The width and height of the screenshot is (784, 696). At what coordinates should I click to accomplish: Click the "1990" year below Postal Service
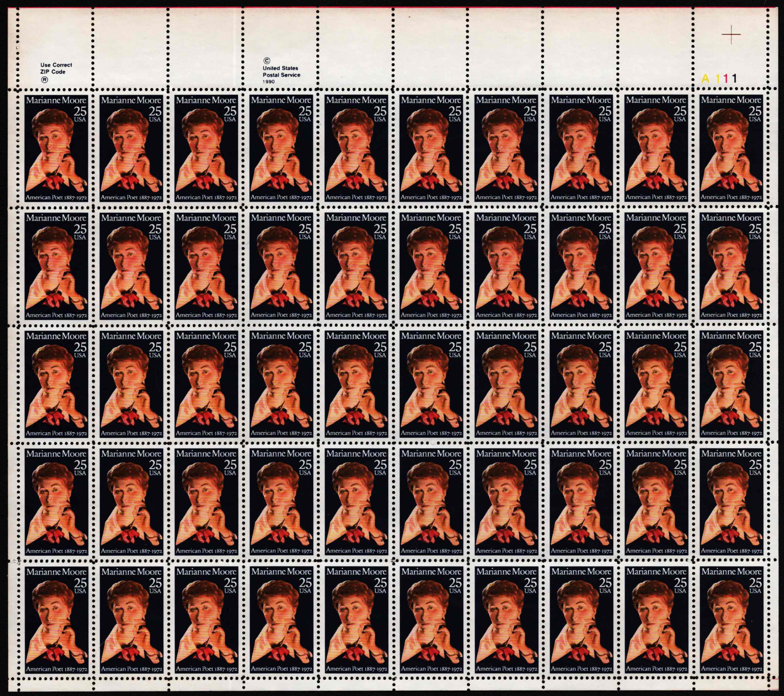pos(269,82)
